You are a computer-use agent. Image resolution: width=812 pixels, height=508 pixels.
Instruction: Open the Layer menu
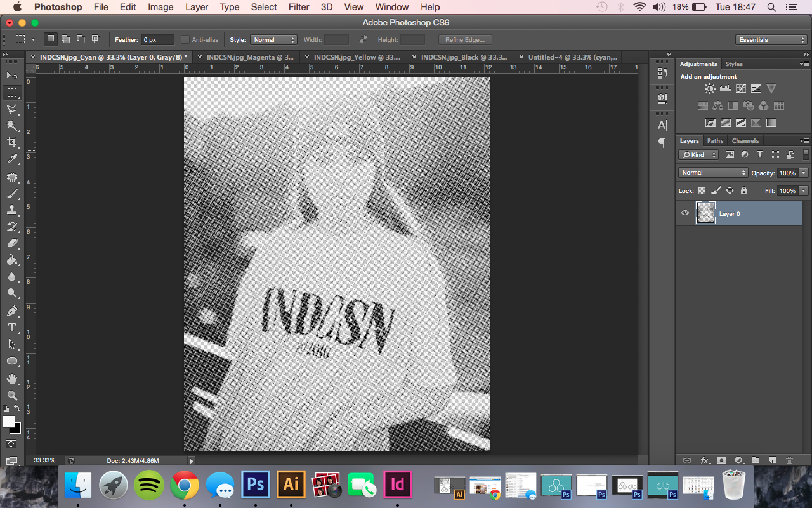click(197, 7)
